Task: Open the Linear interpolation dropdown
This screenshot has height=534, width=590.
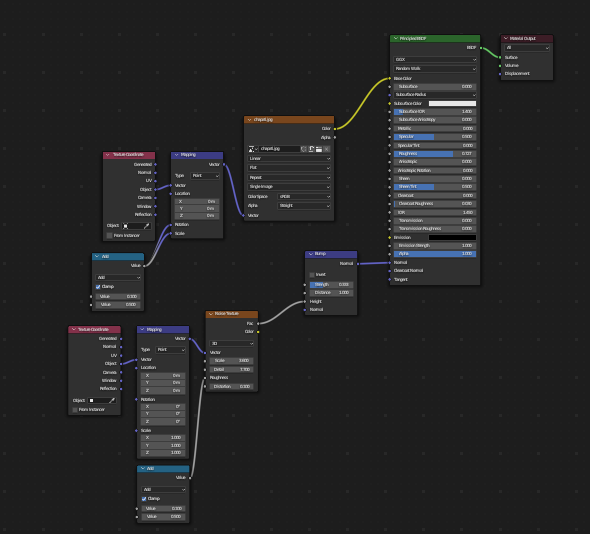Action: tap(289, 159)
